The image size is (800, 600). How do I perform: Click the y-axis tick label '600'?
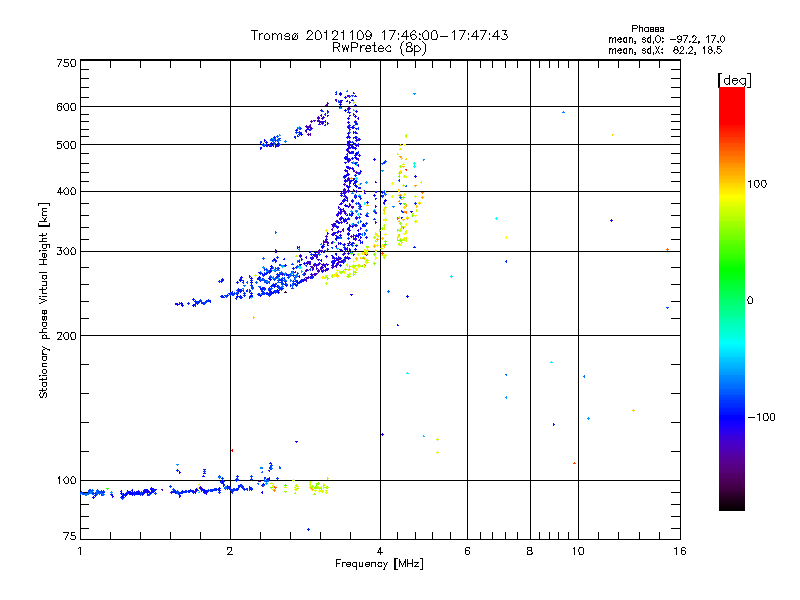coord(66,107)
